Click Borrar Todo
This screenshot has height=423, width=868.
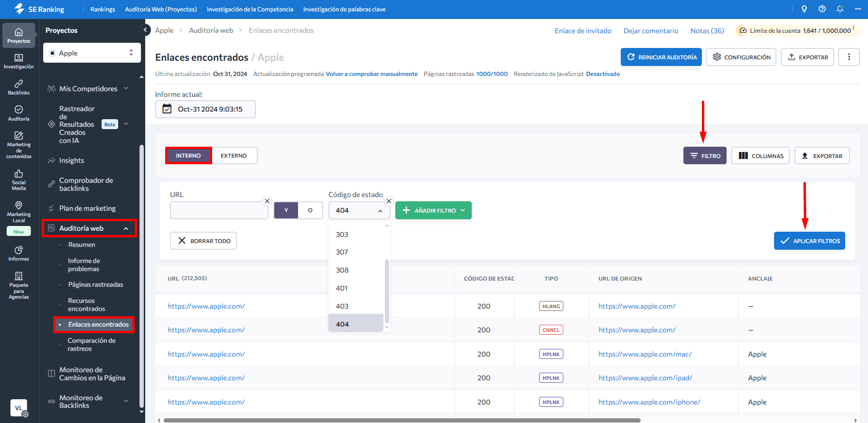point(203,241)
